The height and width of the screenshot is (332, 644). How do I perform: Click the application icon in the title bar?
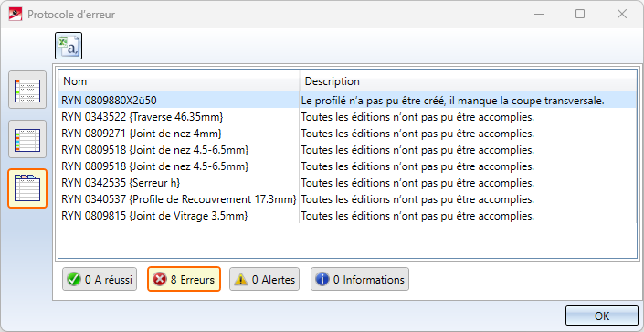[16, 15]
